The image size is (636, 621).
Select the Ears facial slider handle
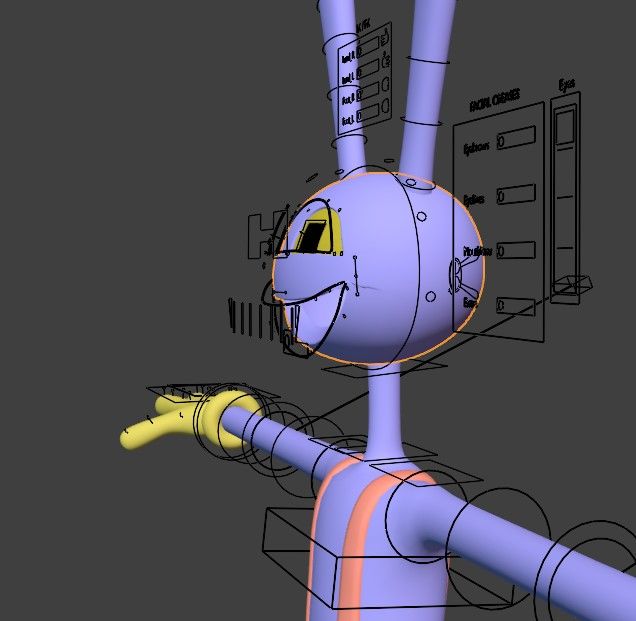point(501,305)
